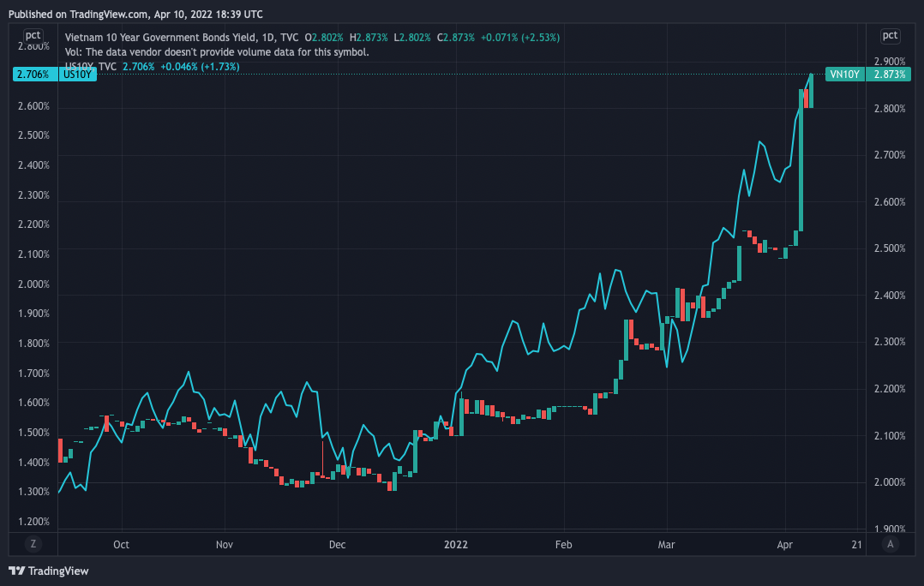Click the Mar label on time axis
Image resolution: width=924 pixels, height=586 pixels.
click(x=667, y=544)
